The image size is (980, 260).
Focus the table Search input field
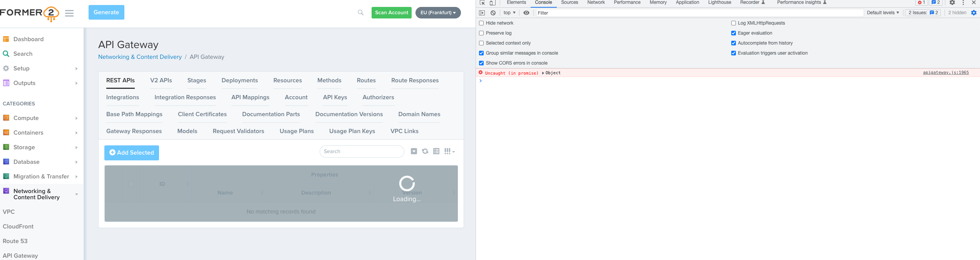[362, 152]
